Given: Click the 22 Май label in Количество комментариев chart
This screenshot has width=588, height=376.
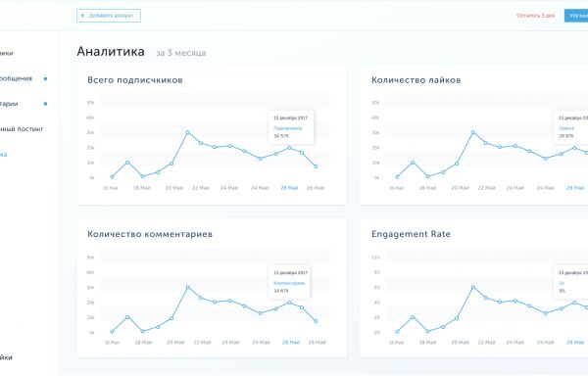Looking at the screenshot, I should [x=202, y=343].
